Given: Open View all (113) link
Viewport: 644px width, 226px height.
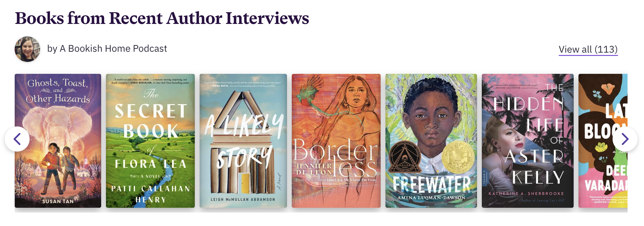Looking at the screenshot, I should pyautogui.click(x=588, y=49).
